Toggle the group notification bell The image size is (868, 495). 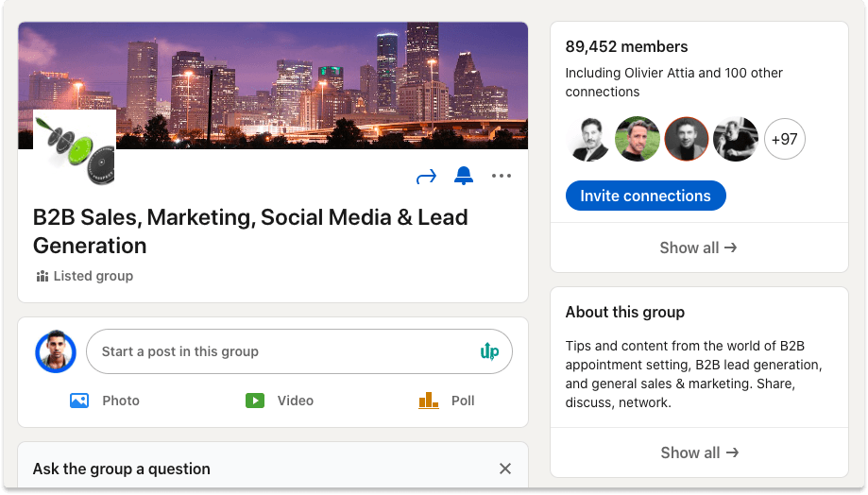[x=464, y=176]
